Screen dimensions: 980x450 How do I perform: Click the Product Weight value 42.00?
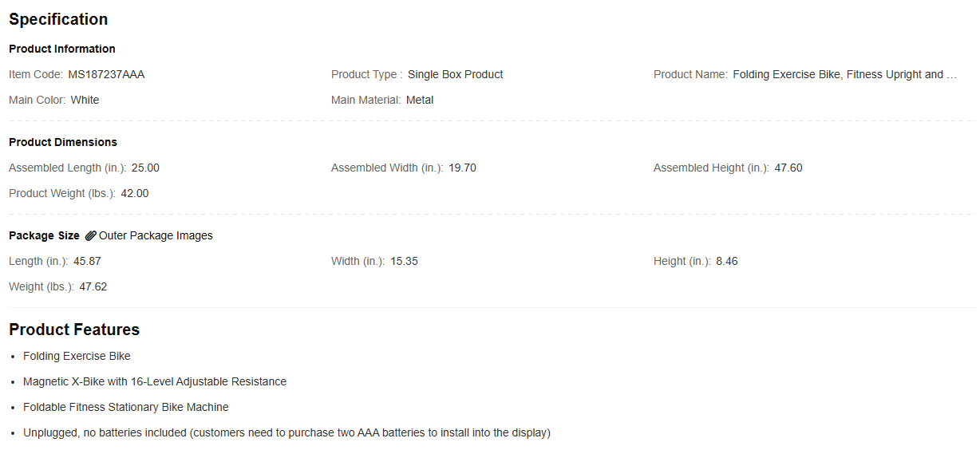pyautogui.click(x=135, y=193)
